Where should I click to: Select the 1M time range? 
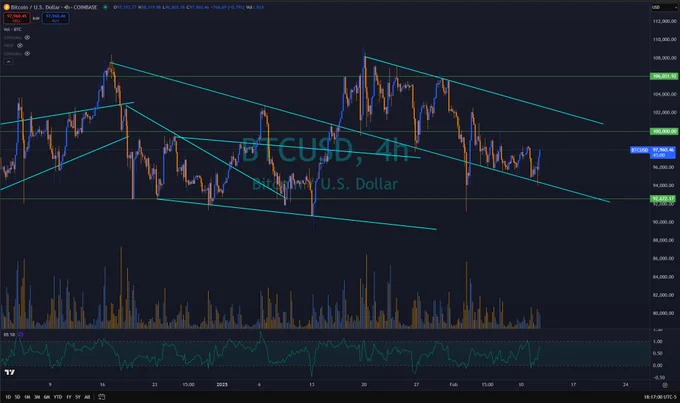coord(27,397)
